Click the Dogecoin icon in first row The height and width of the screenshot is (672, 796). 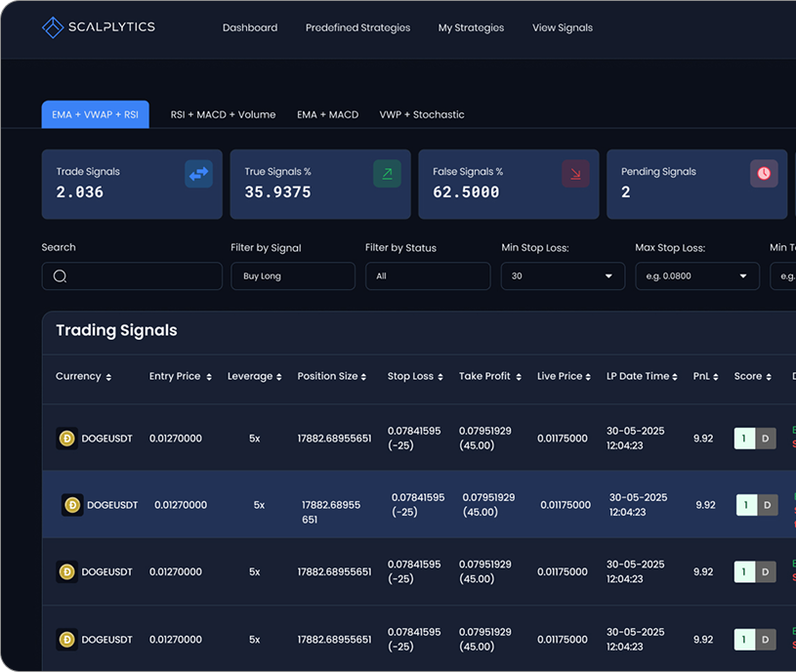pos(67,439)
